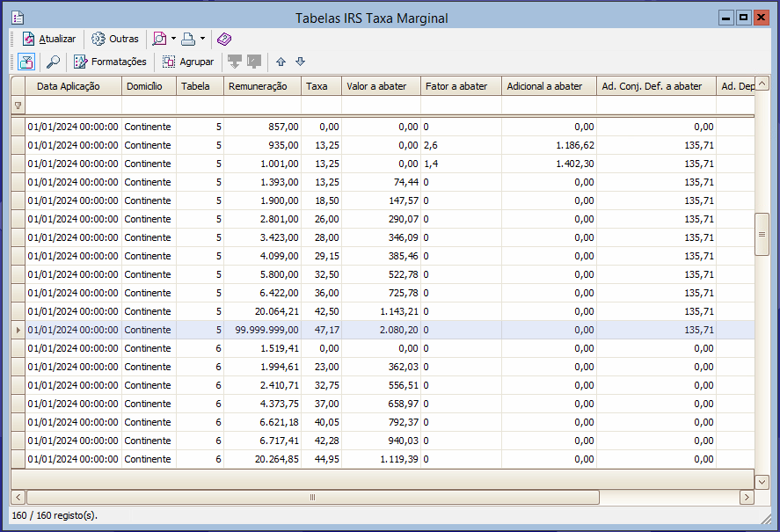Click the printer icon

pyautogui.click(x=188, y=39)
